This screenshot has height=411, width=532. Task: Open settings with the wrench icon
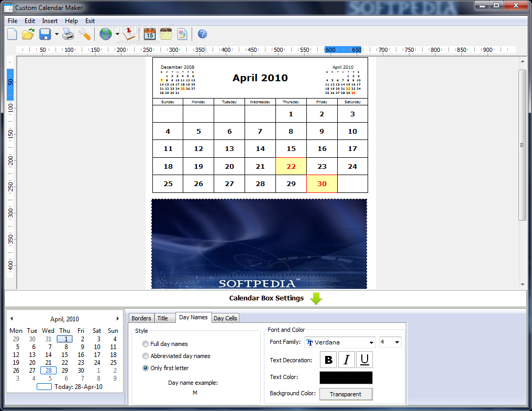(84, 34)
